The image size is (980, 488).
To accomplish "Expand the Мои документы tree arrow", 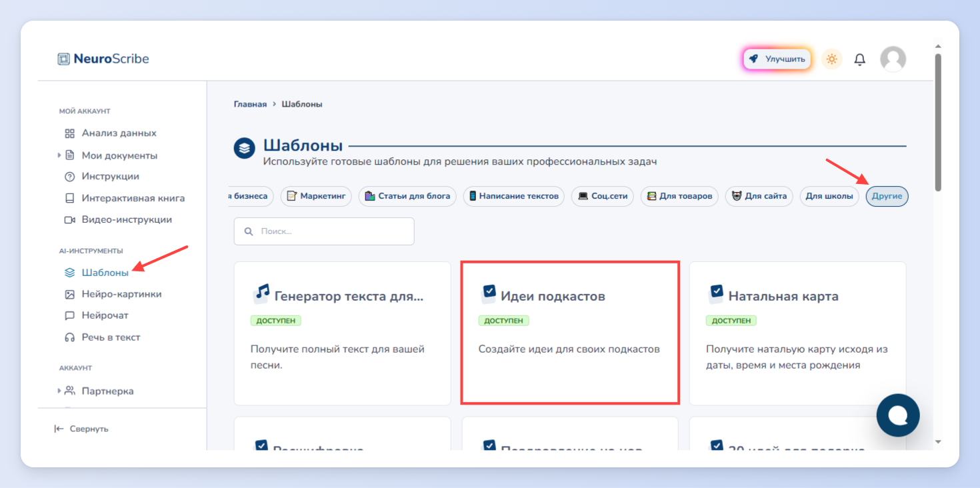I will click(x=59, y=155).
